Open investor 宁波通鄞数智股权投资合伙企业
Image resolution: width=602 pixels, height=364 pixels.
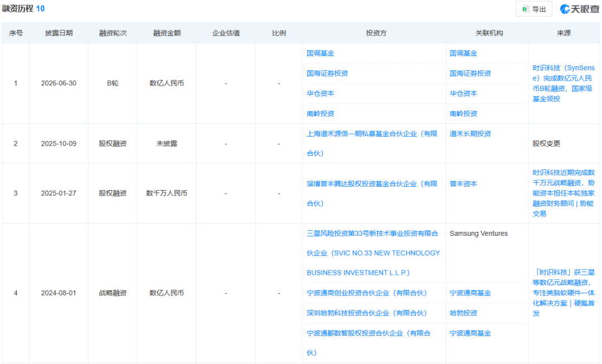[x=368, y=342]
